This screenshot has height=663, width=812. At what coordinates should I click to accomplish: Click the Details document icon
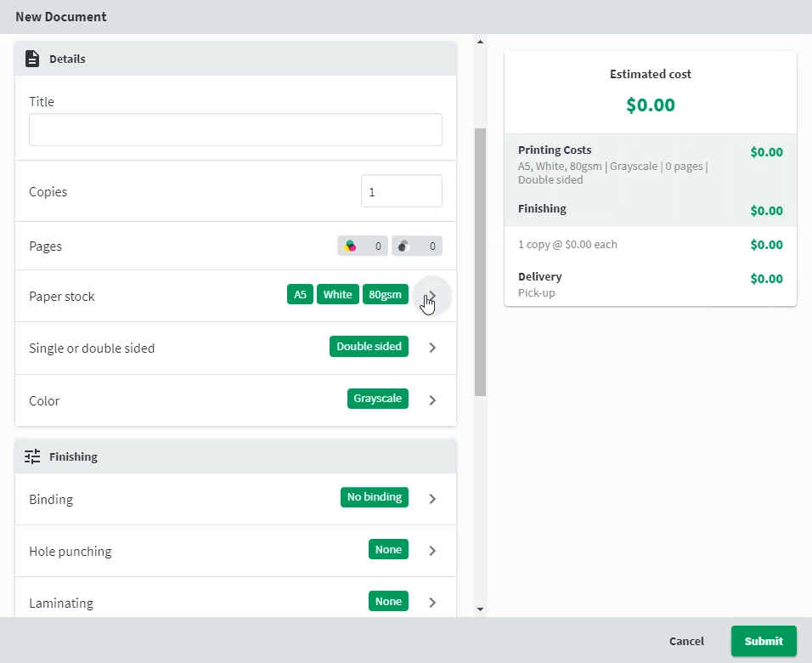tap(32, 59)
